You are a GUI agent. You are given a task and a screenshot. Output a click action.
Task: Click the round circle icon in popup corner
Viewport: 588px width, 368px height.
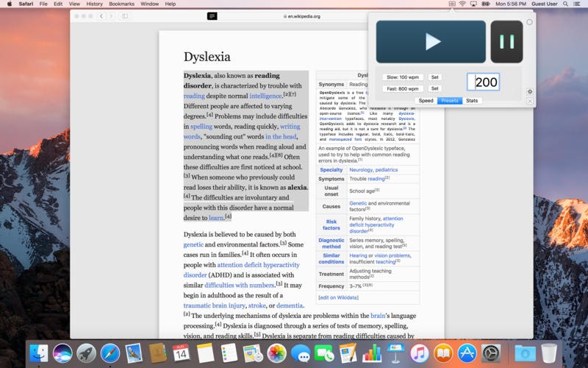point(530,23)
